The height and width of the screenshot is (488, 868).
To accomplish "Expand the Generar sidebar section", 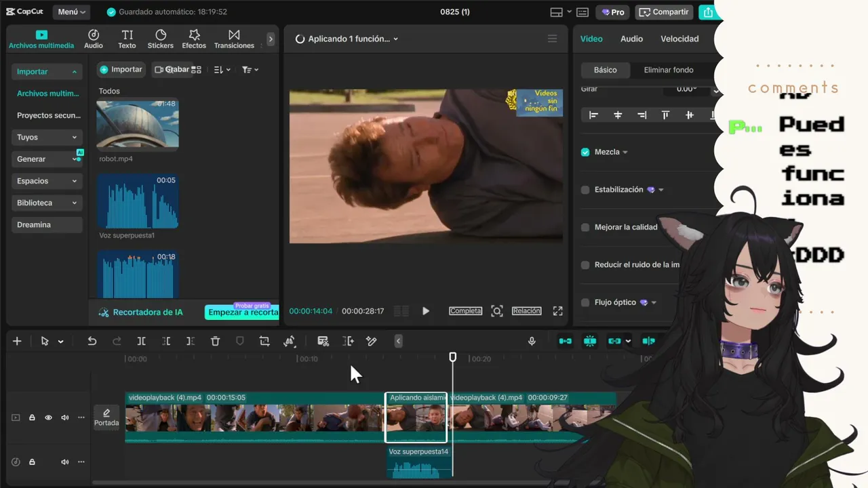I will [x=47, y=159].
